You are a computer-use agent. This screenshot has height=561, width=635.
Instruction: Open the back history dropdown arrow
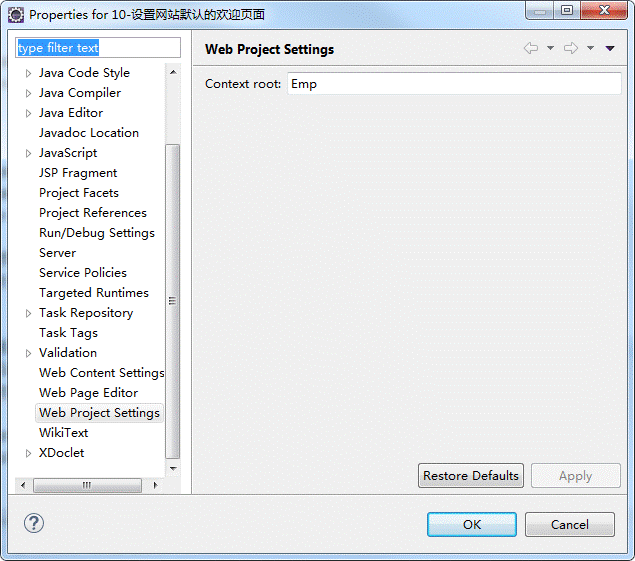click(x=550, y=48)
